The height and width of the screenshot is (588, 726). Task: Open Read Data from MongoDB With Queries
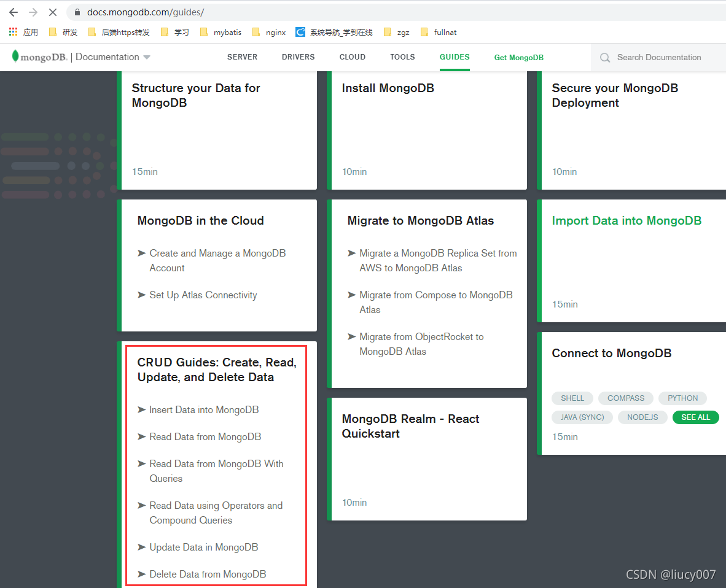click(x=216, y=471)
